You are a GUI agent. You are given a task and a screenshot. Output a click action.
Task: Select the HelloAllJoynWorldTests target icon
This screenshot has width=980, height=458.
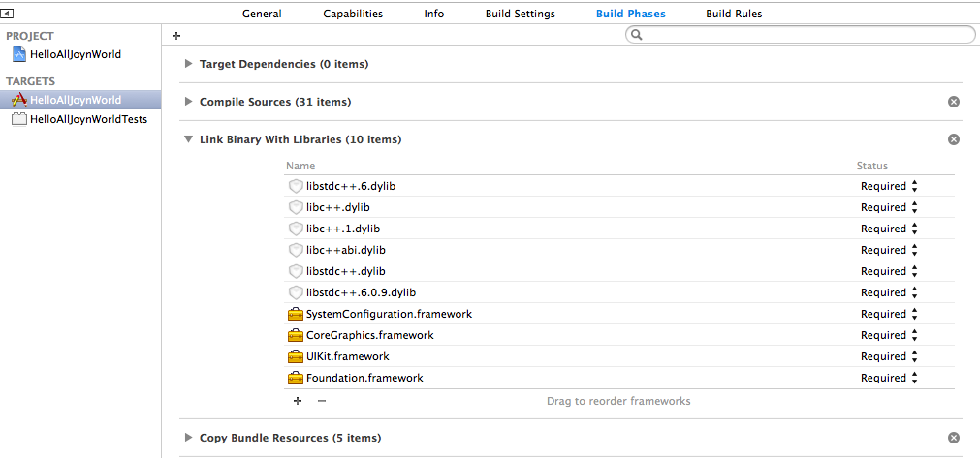(x=18, y=120)
